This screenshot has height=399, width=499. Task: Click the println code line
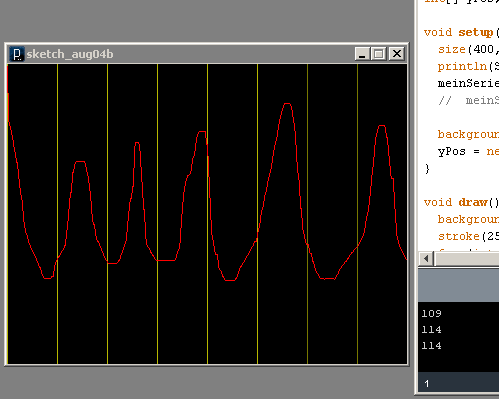(468, 66)
